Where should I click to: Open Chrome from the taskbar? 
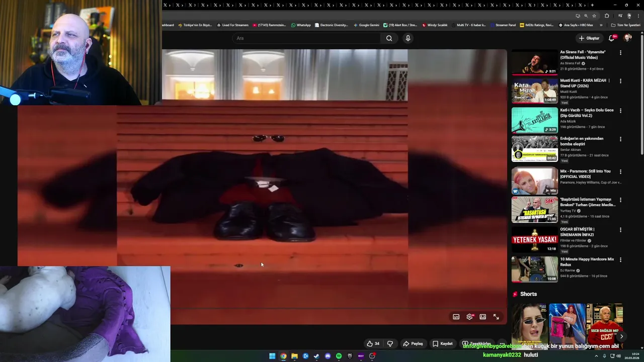283,356
